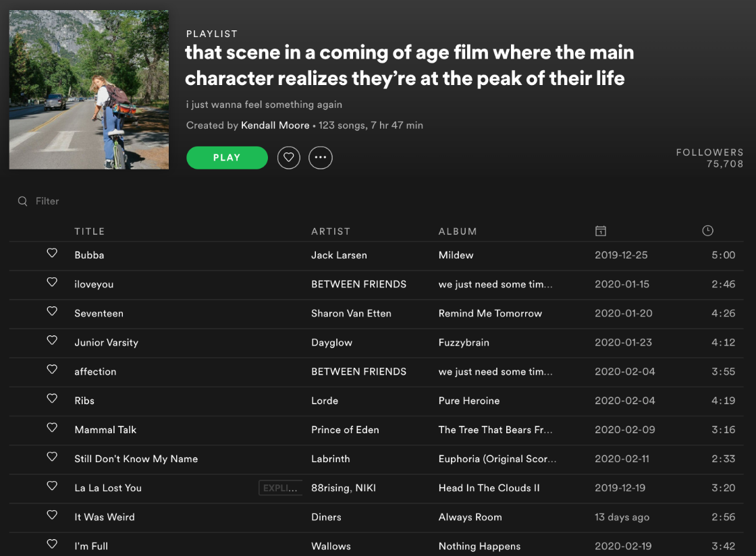Open The Tree That Bears Fr... album
Image resolution: width=756 pixels, height=556 pixels.
point(495,430)
